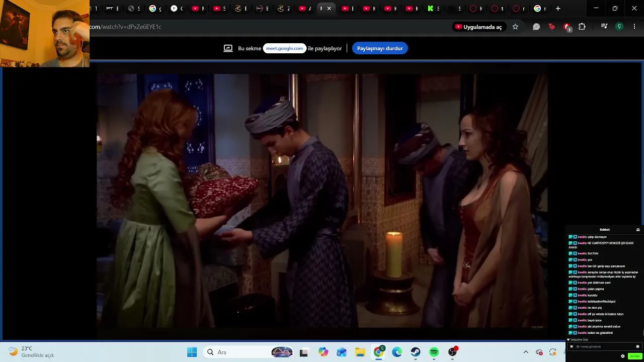Open the meet.google.com sharing link chip
This screenshot has height=362, width=644.
285,48
